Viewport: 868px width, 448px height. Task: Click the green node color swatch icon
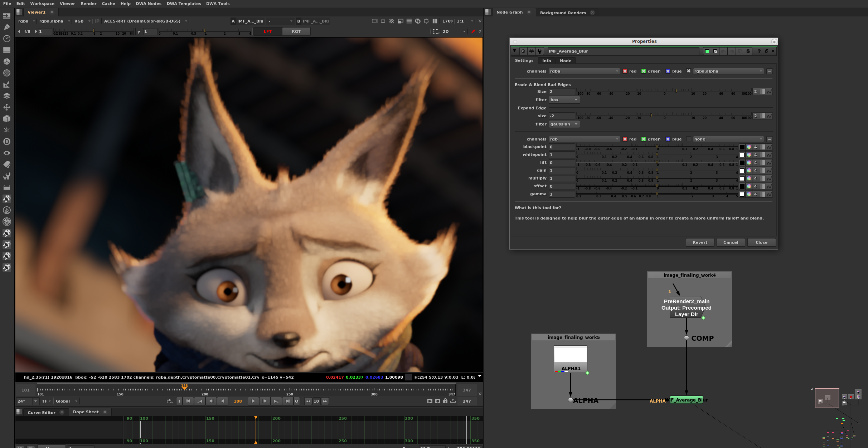(707, 51)
